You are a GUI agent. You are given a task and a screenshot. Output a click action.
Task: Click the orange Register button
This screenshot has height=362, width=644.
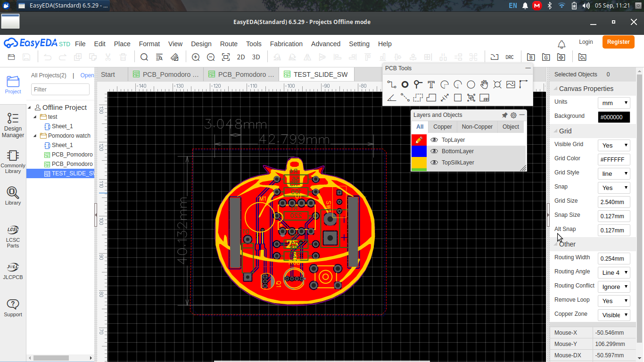click(618, 42)
